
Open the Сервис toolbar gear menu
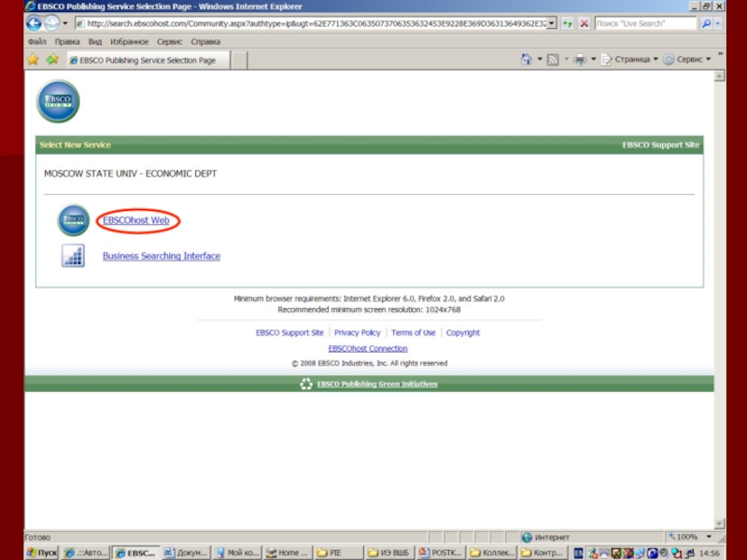687,60
